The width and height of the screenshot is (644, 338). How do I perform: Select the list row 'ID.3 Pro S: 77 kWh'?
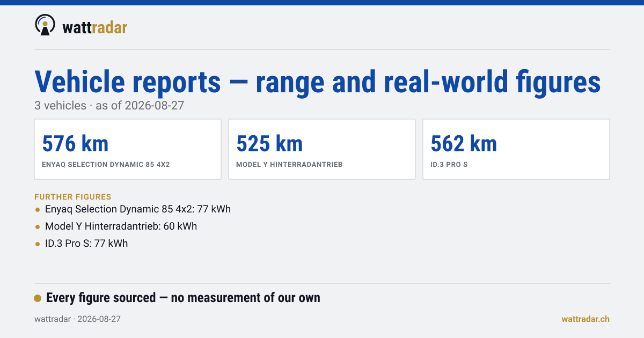(82, 244)
